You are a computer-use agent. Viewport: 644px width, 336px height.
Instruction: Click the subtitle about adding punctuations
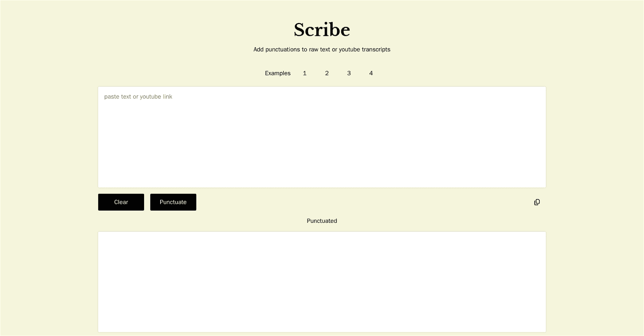pyautogui.click(x=322, y=49)
